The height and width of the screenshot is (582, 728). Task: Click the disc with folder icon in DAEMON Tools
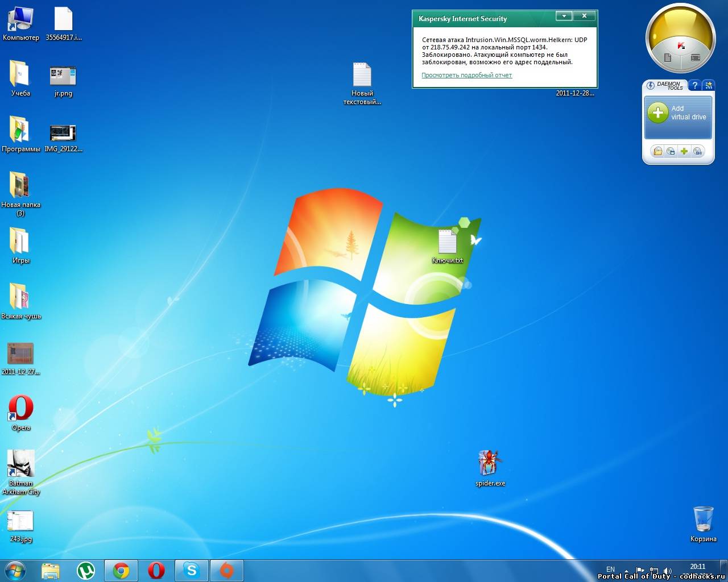pyautogui.click(x=671, y=151)
